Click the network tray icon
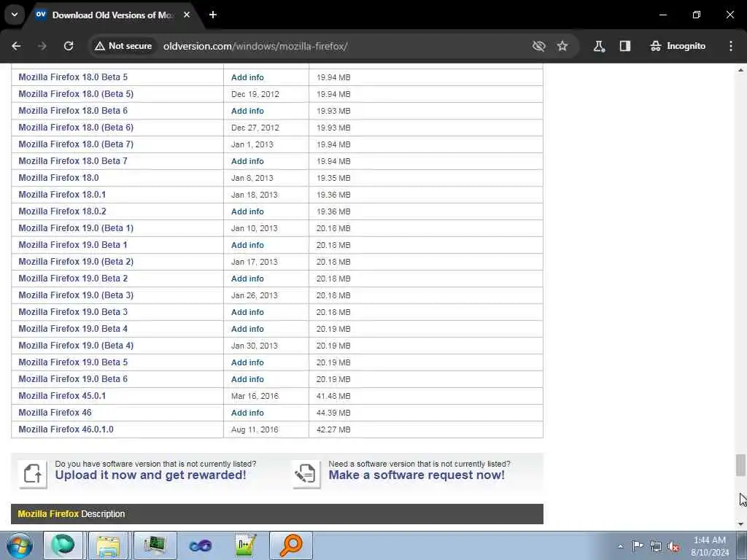 656,547
